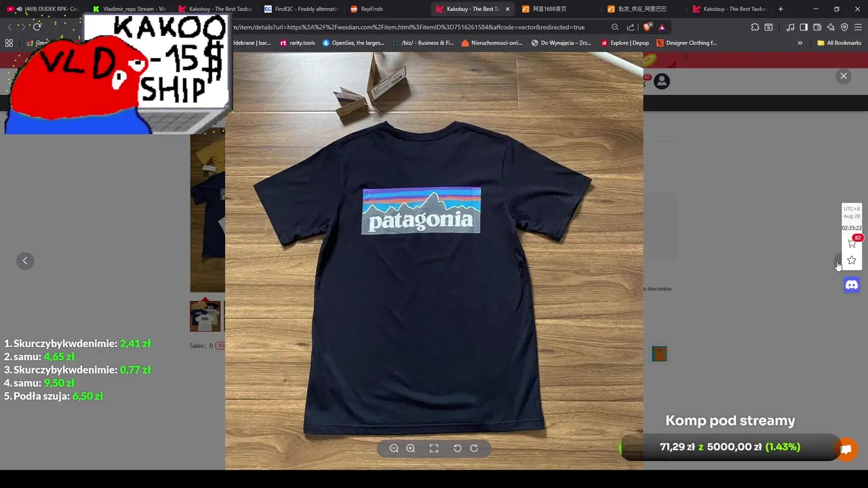868x488 pixels.
Task: Switch to the 批发_供应_阿里巴巴 tab
Action: 644,9
